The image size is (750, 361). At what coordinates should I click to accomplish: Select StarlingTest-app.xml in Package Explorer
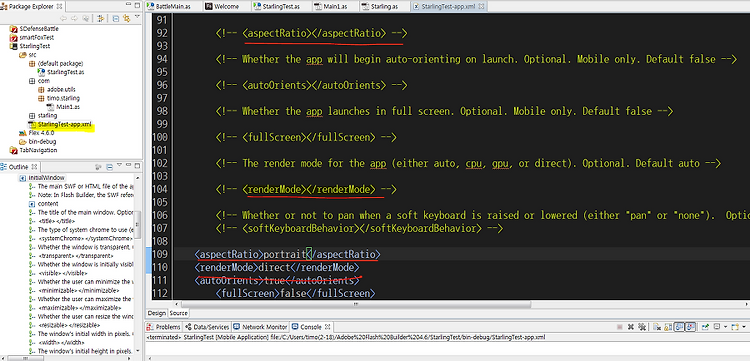pos(59,124)
